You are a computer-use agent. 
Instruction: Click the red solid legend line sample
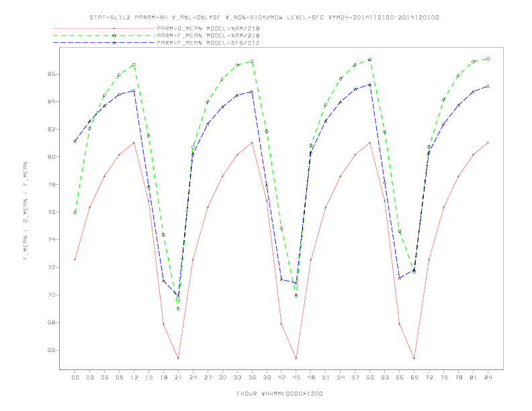(x=104, y=28)
